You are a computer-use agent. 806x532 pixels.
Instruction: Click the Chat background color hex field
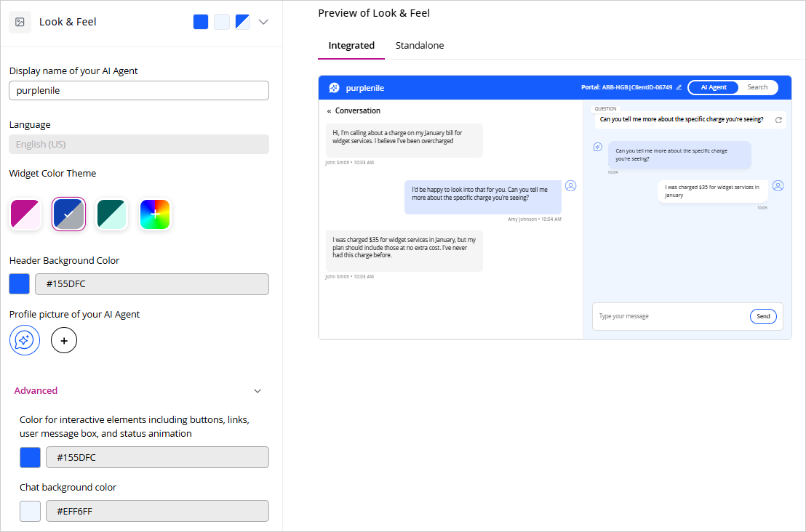tap(157, 512)
